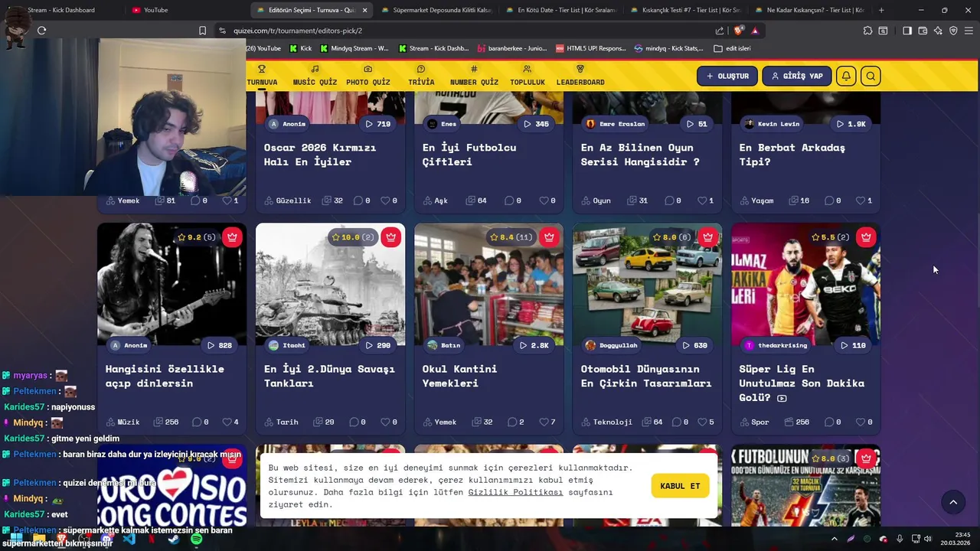The image size is (980, 551).
Task: Click the Oluştur create button
Action: click(727, 76)
